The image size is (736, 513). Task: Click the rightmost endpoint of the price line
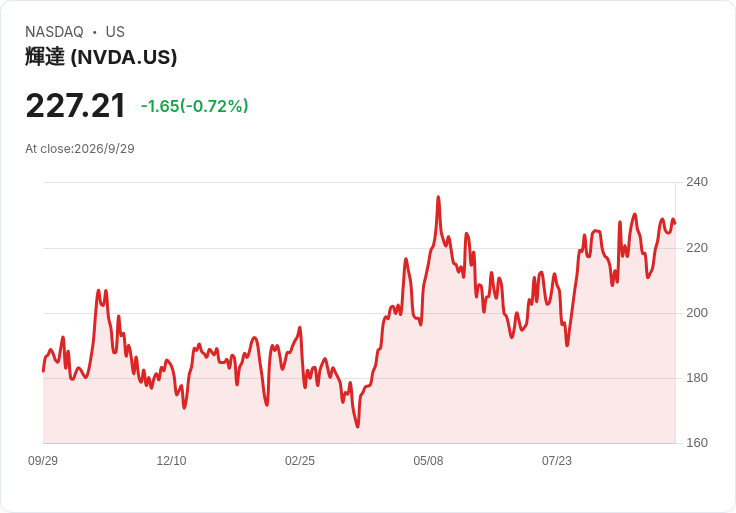pyautogui.click(x=675, y=223)
